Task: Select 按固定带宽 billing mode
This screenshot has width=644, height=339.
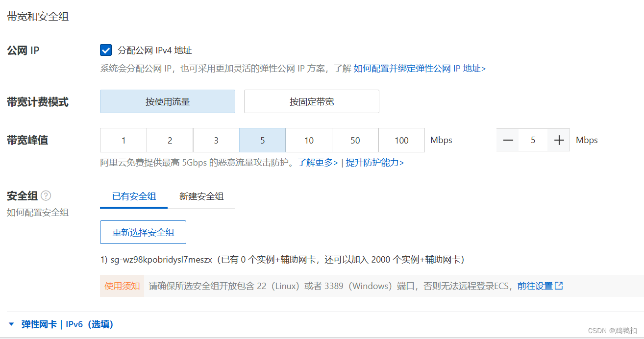Action: (312, 101)
